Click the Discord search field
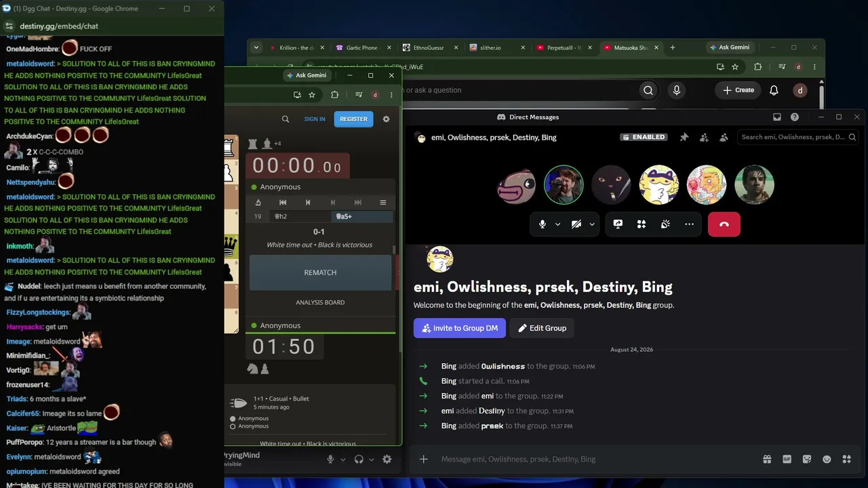This screenshot has width=868, height=488. coord(798,137)
